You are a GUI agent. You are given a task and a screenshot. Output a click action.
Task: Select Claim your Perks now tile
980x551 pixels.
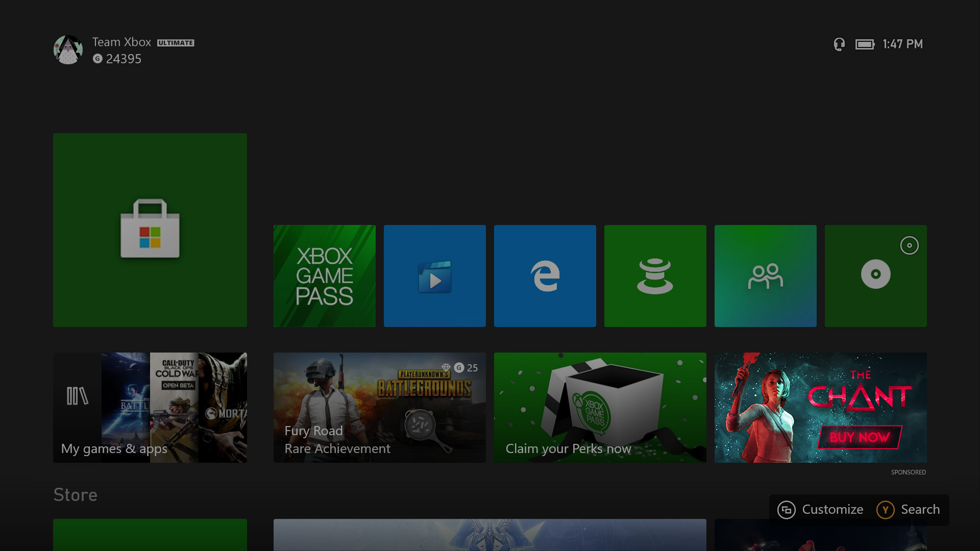[600, 407]
